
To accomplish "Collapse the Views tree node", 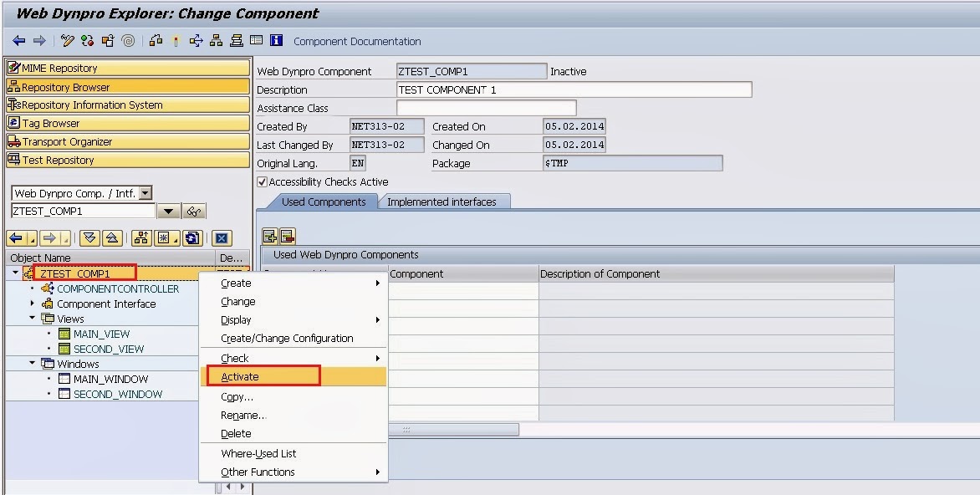I will (x=33, y=319).
